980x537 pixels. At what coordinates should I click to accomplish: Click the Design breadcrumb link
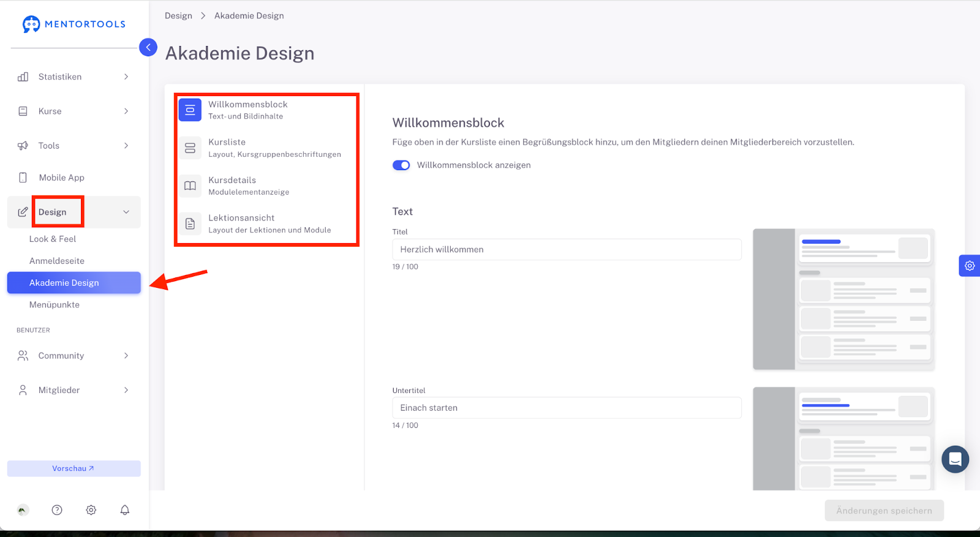coord(178,16)
